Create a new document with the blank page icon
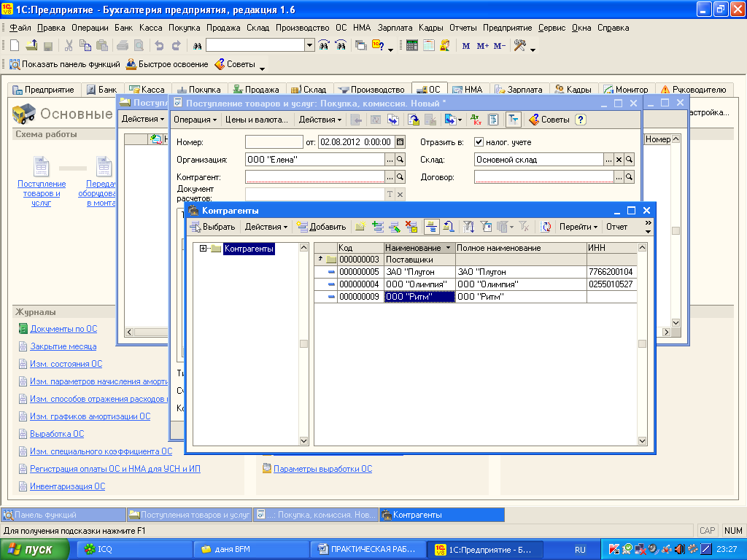Image resolution: width=747 pixels, height=560 pixels. pos(15,46)
